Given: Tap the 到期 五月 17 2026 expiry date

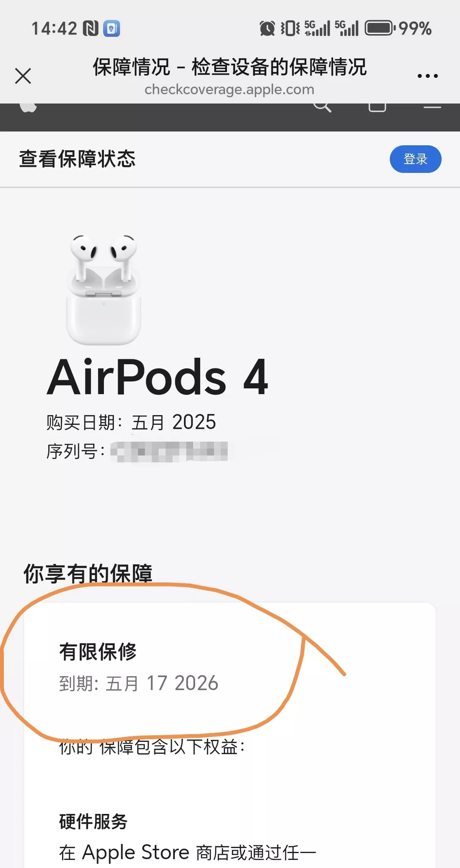Looking at the screenshot, I should point(139,683).
